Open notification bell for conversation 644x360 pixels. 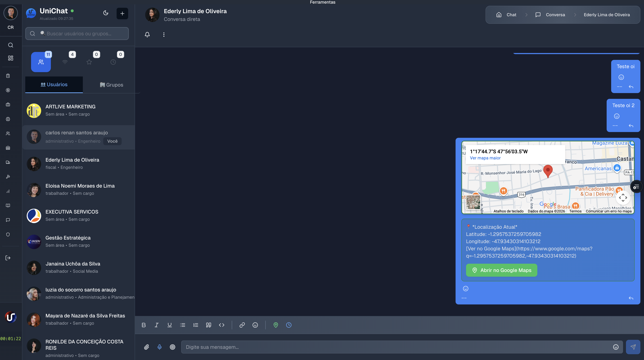[x=147, y=34]
